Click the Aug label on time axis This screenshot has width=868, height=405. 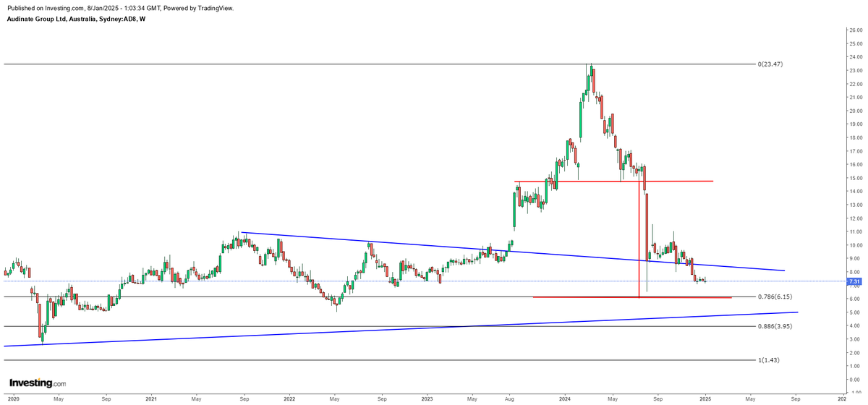click(509, 398)
